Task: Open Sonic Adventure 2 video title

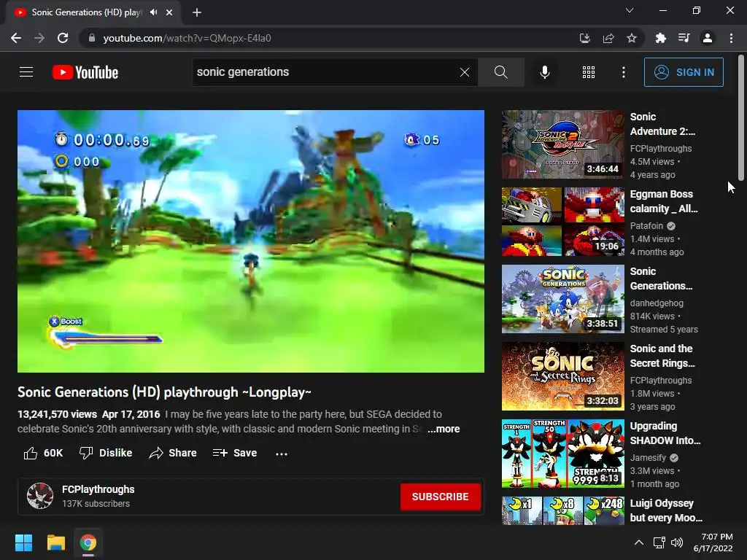Action: 662,124
